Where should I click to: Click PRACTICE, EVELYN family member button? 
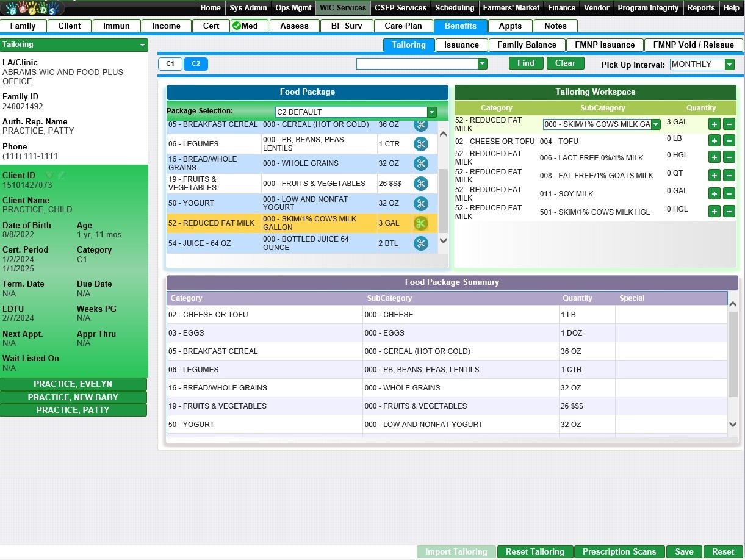tap(73, 384)
